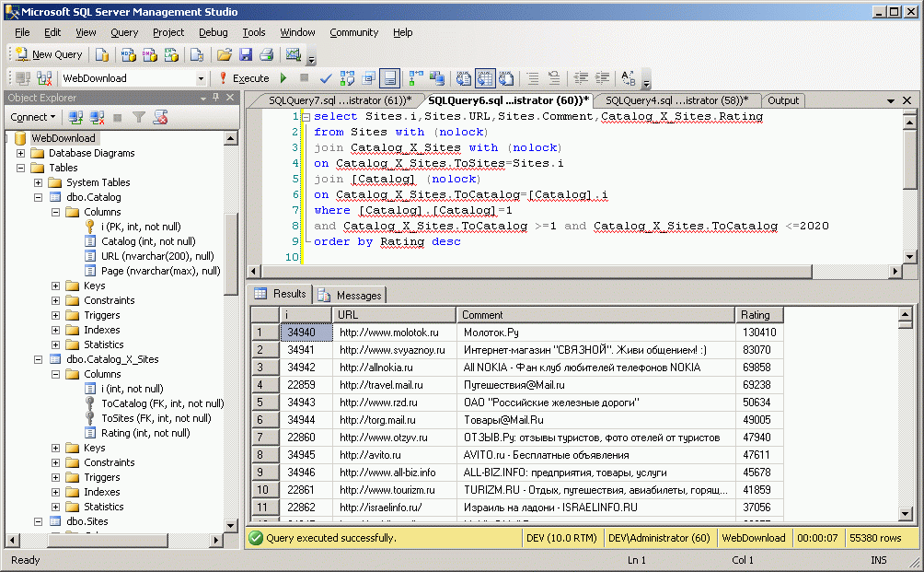Toggle Include Actual Execution Plan button
924x572 pixels.
pos(416,78)
